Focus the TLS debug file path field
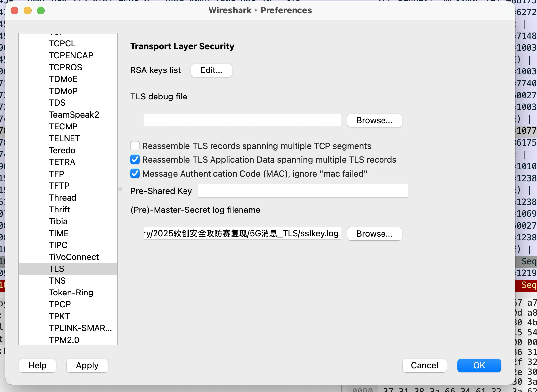 pos(242,120)
